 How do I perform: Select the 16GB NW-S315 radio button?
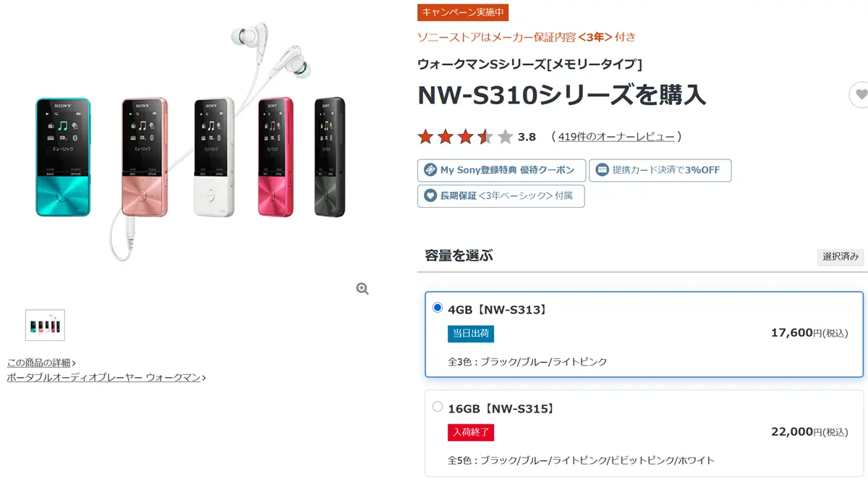pyautogui.click(x=437, y=407)
